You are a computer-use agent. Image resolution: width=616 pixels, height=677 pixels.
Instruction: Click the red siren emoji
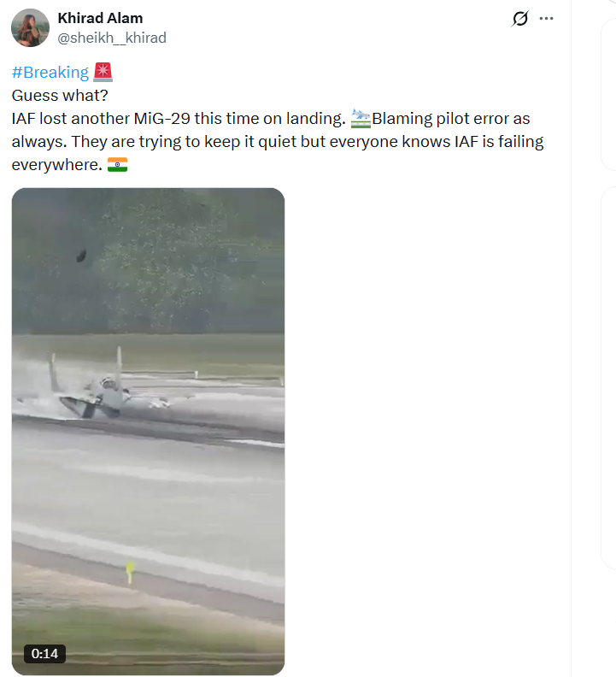tap(103, 72)
